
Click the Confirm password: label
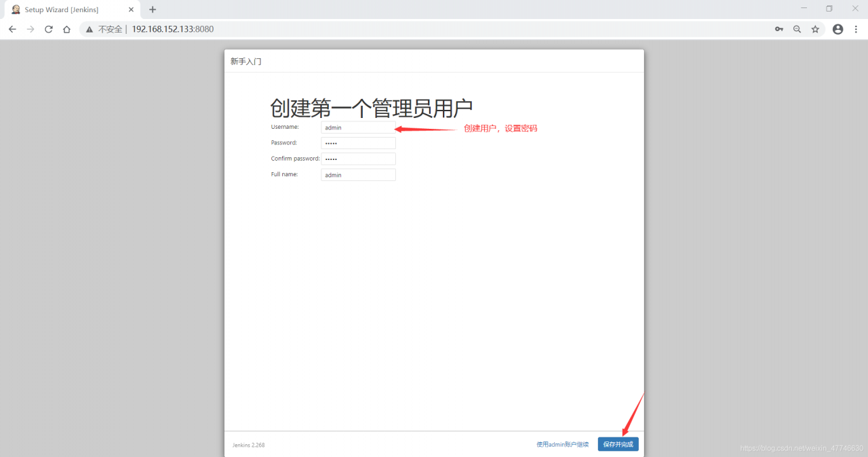pos(295,159)
